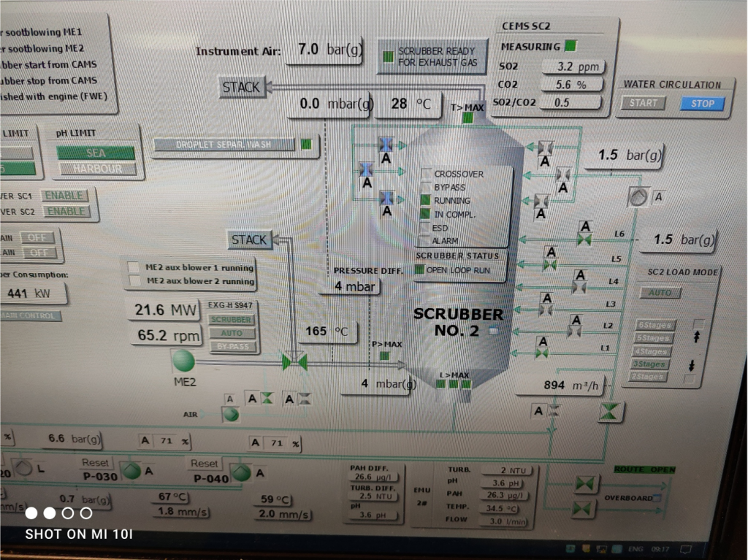Click the STACK box above the ME2 aux blower checkboxes

pos(249,239)
